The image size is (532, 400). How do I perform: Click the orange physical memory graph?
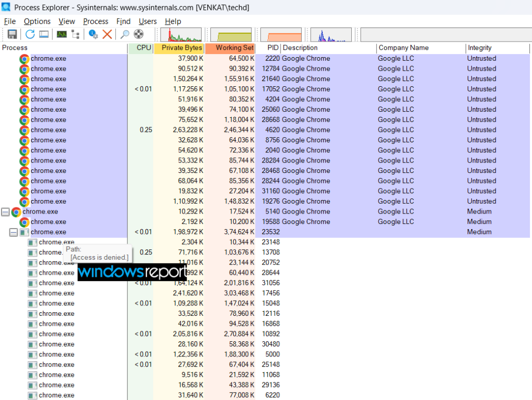click(281, 35)
